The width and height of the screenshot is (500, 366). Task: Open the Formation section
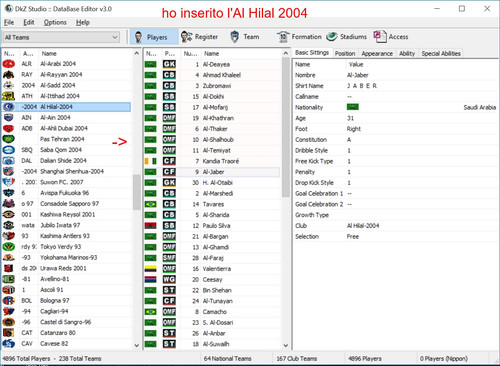click(x=299, y=37)
